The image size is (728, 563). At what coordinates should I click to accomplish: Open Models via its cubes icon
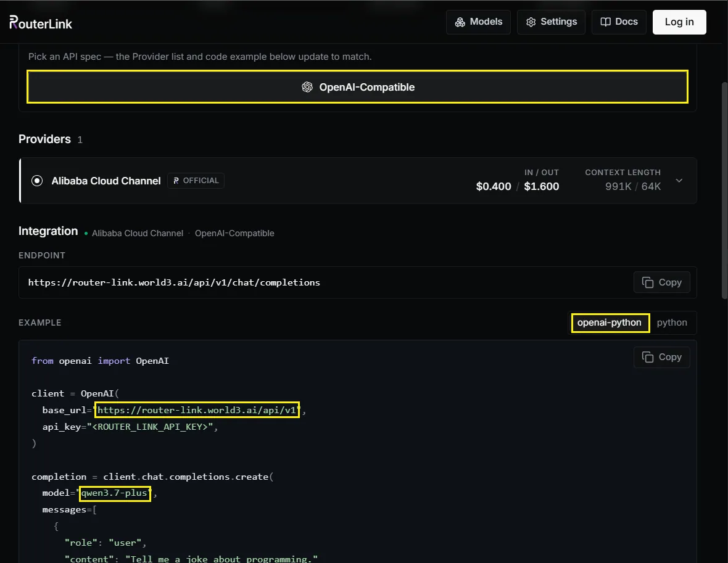pos(460,22)
